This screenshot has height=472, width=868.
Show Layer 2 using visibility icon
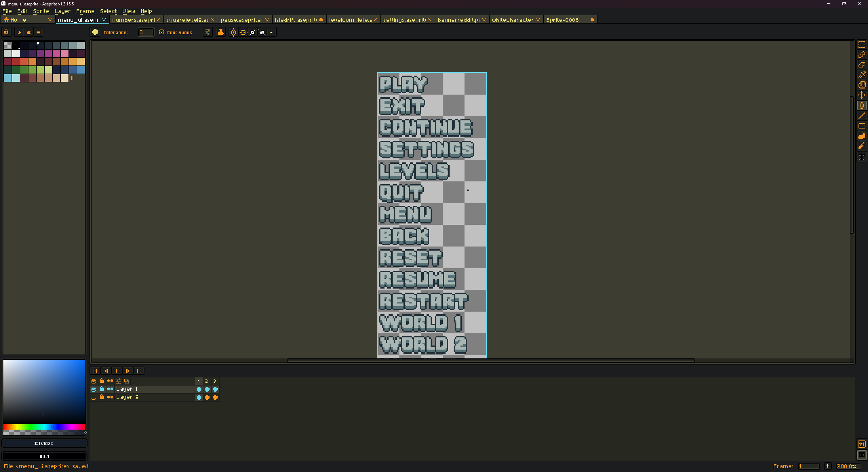point(94,397)
